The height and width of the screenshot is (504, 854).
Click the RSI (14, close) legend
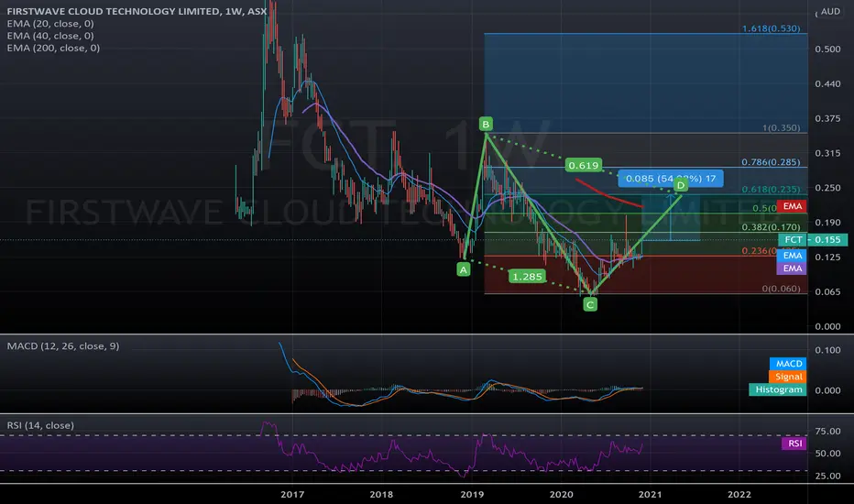point(40,425)
